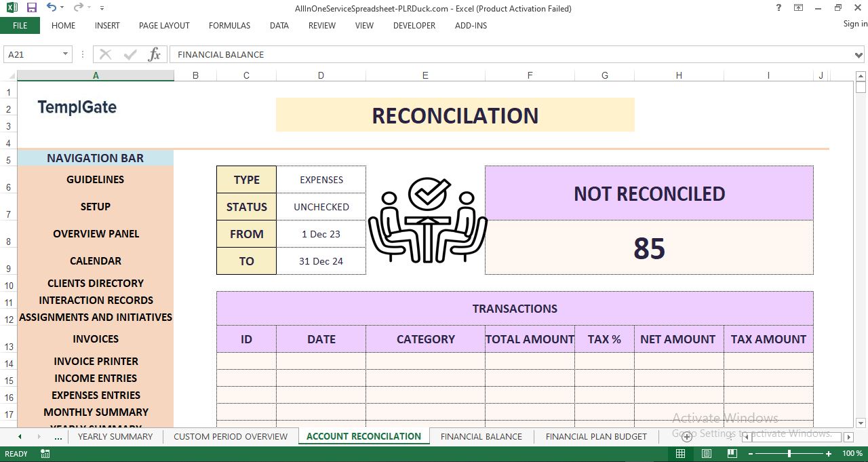
Task: Select column E header
Action: [425, 75]
